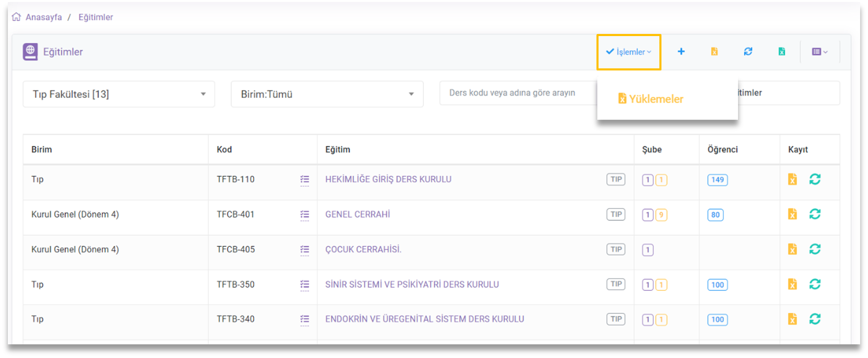Open the Tıp Fakültesi [13] faculty dropdown

[x=119, y=94]
